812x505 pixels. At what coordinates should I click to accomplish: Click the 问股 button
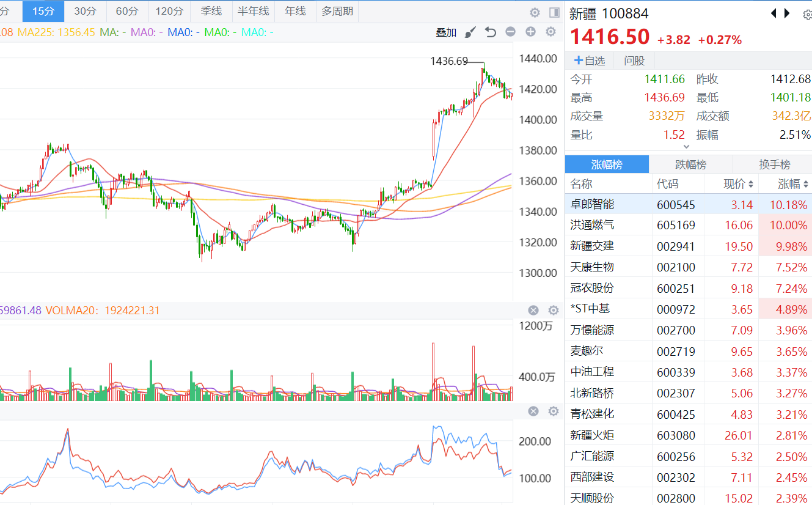click(634, 61)
